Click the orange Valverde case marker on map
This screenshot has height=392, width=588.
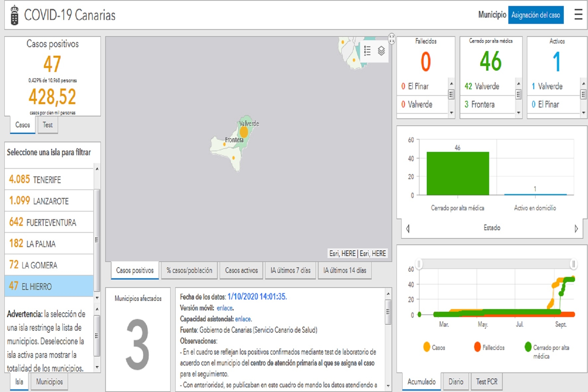point(244,132)
